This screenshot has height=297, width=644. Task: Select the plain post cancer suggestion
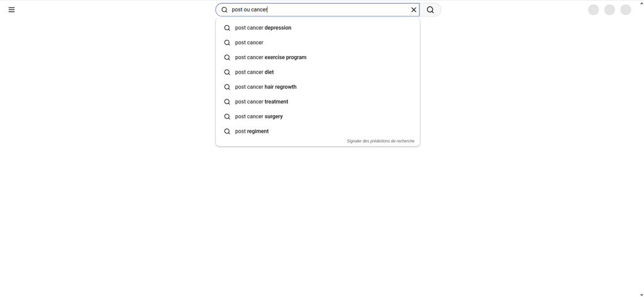pyautogui.click(x=249, y=43)
